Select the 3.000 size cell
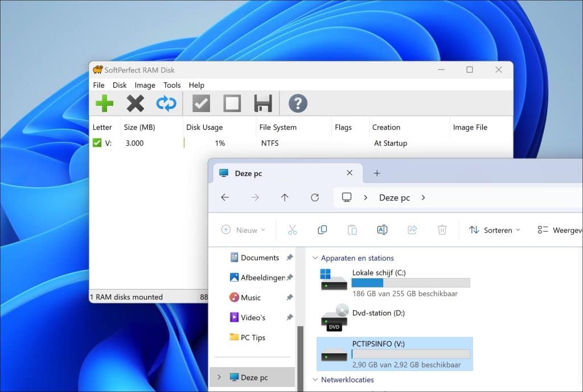The image size is (583, 392). click(x=134, y=143)
